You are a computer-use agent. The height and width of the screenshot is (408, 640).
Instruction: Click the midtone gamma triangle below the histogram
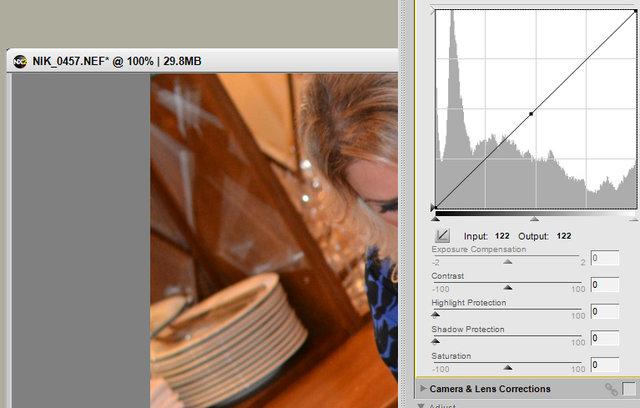pos(534,219)
